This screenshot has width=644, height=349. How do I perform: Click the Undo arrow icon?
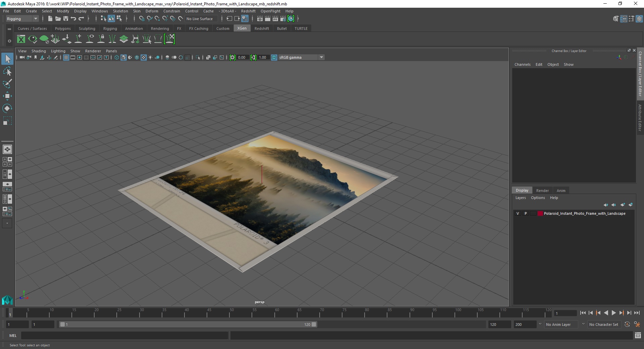click(73, 19)
